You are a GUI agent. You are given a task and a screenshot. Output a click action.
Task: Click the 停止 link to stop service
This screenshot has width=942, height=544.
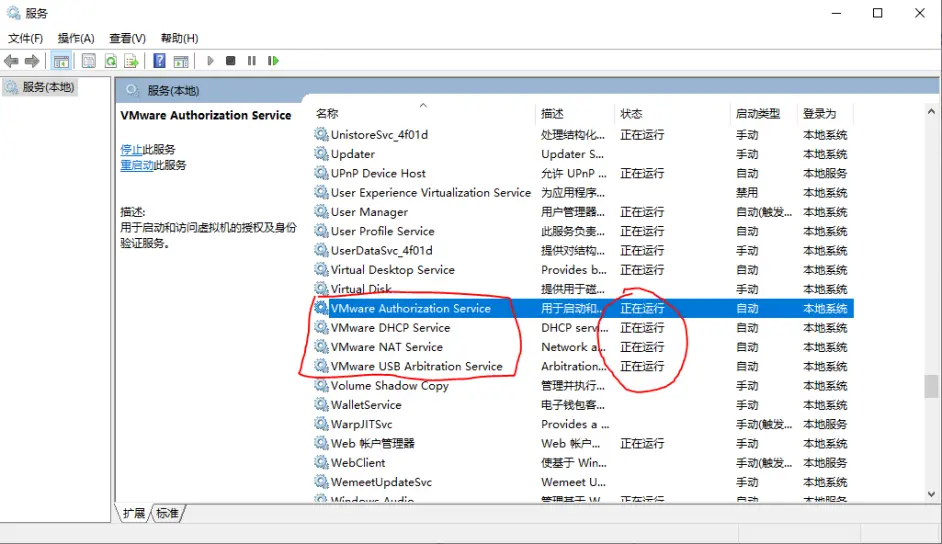click(131, 149)
